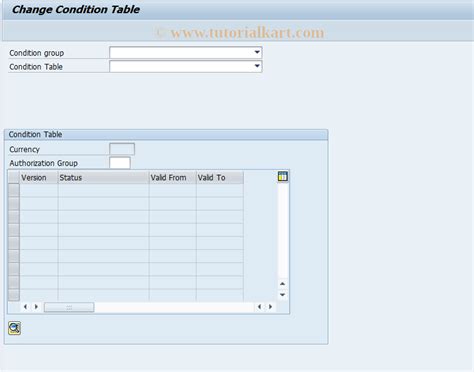The width and height of the screenshot is (474, 372).
Task: Click the vertical scrollbar up arrow
Action: [282, 284]
